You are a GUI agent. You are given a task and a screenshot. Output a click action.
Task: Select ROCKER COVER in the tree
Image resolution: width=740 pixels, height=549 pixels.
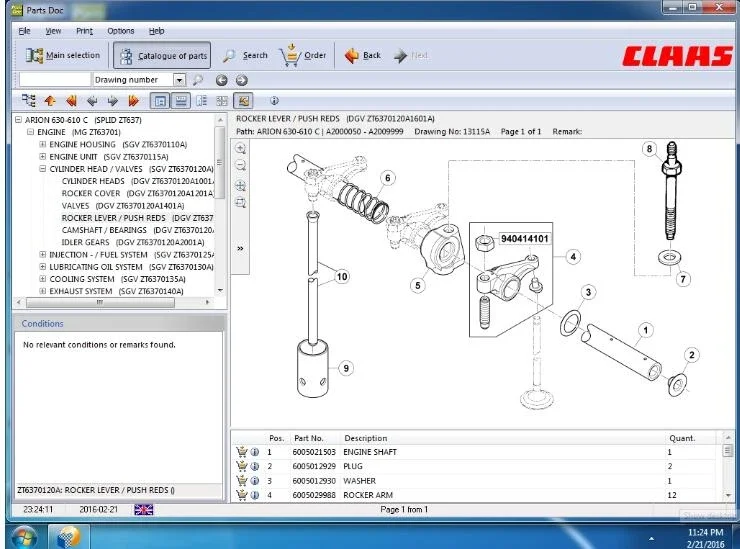[90, 193]
